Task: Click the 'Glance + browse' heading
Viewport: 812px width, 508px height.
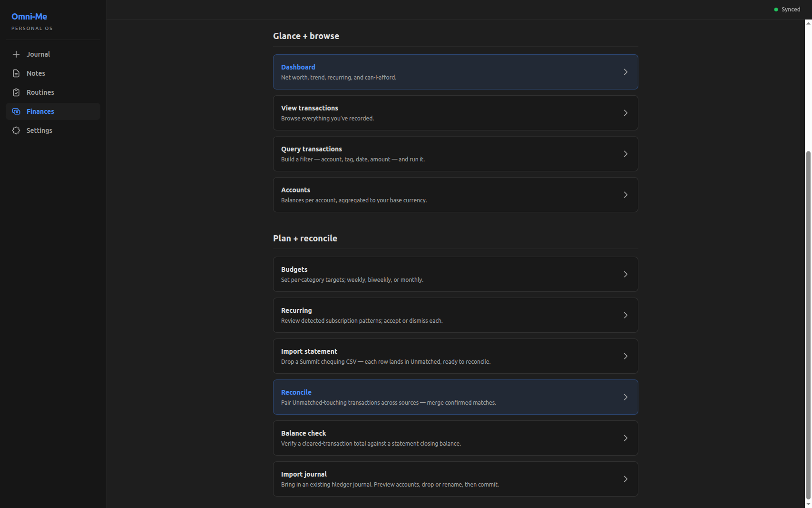Action: pyautogui.click(x=306, y=36)
